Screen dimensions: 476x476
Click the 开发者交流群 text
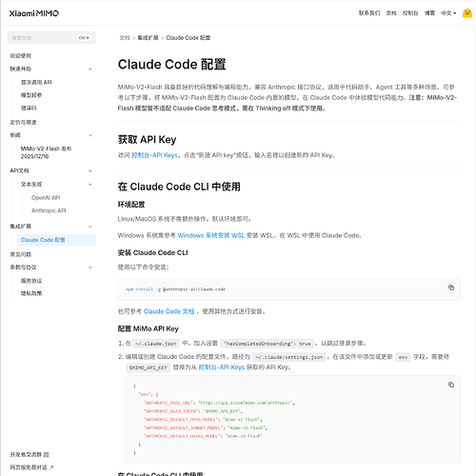[x=26, y=454]
